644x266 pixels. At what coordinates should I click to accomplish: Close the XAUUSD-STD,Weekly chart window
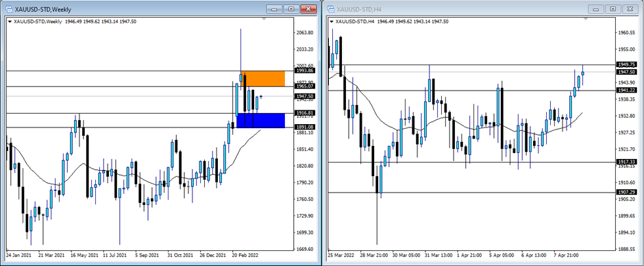[x=309, y=9]
